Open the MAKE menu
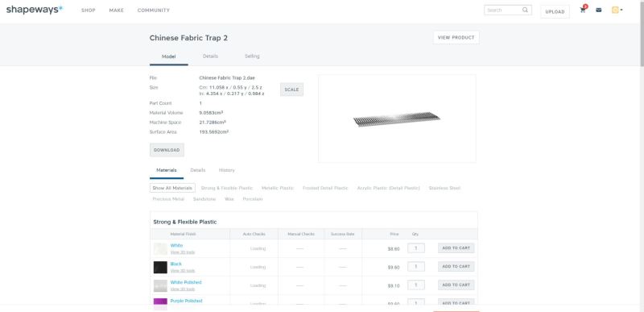This screenshot has width=644, height=312. pyautogui.click(x=116, y=10)
